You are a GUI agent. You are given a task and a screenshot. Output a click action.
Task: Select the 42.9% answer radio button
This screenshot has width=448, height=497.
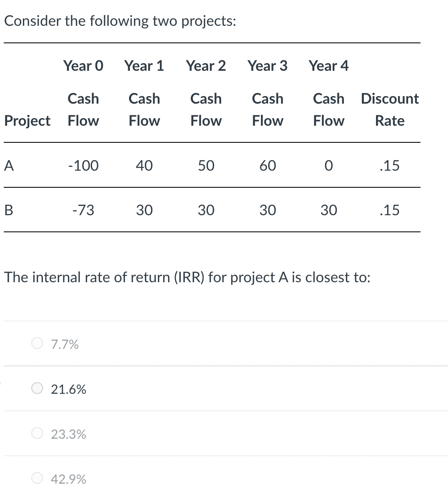coord(37,478)
